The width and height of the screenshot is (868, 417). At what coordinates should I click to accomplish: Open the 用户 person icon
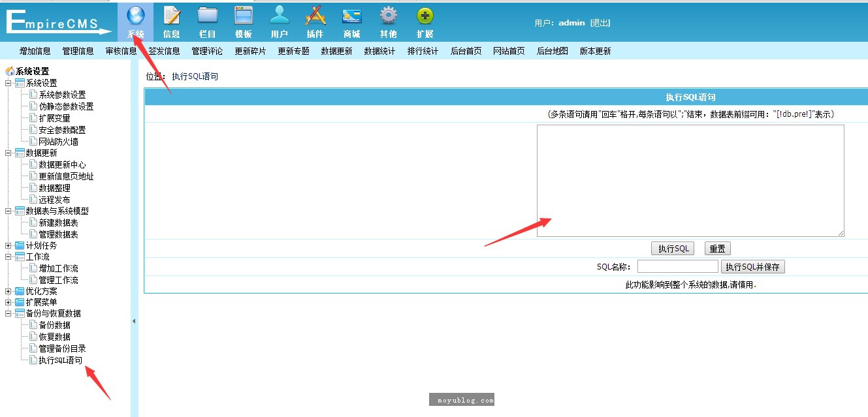[279, 16]
